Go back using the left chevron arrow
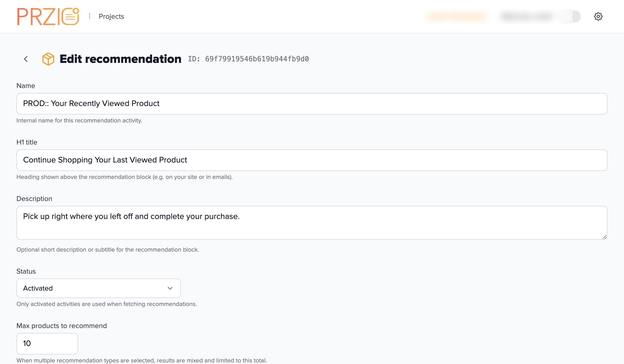 point(26,59)
